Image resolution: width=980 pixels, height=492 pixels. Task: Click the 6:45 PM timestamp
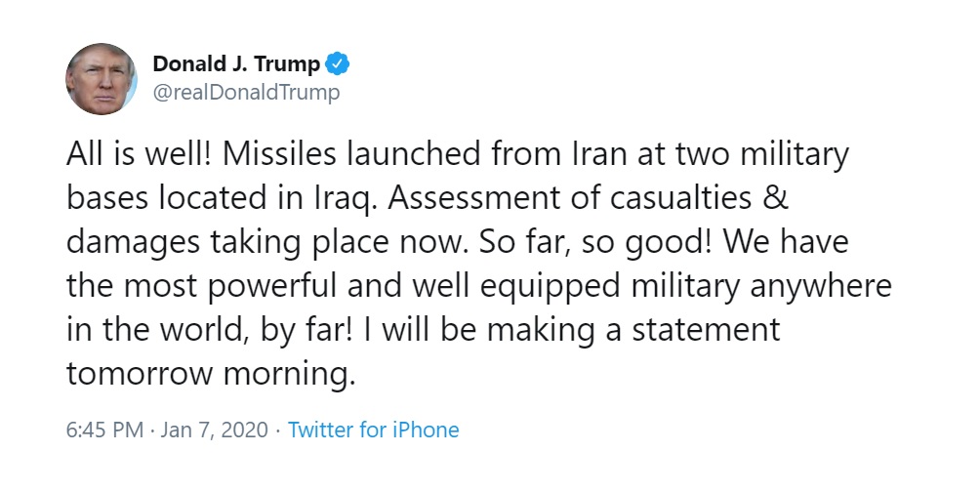(x=105, y=430)
